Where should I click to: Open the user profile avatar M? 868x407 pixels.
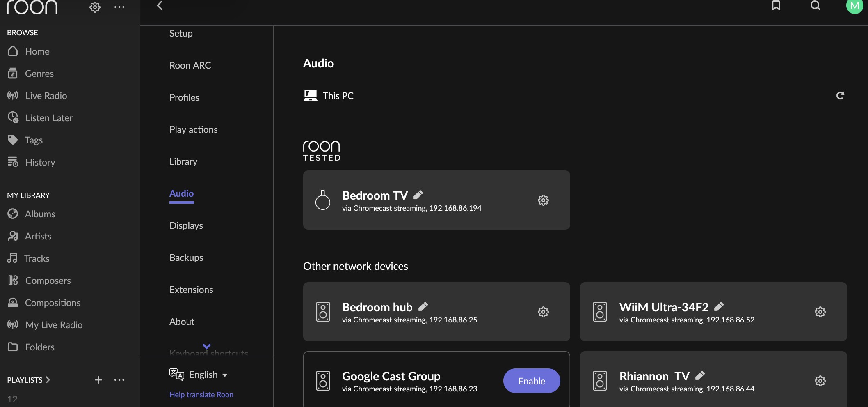click(x=854, y=6)
